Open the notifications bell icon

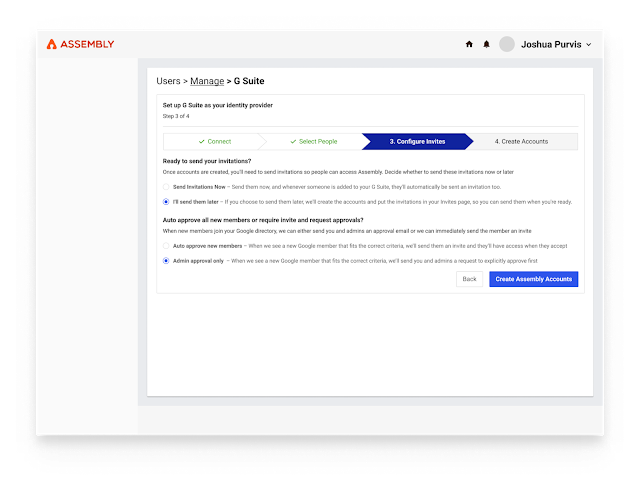pos(486,44)
